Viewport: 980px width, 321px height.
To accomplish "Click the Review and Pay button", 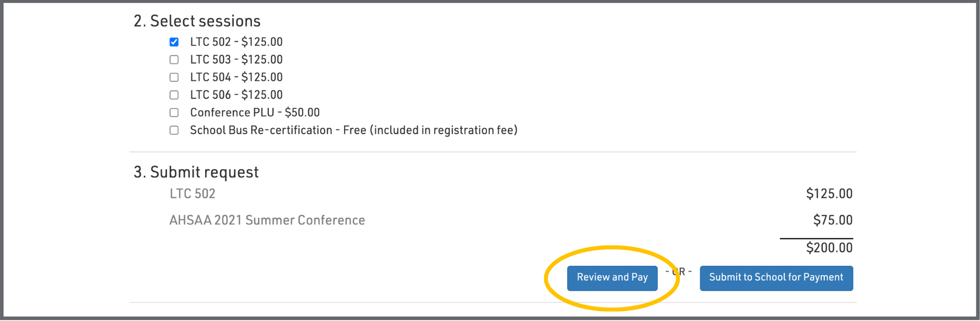I will tap(612, 278).
